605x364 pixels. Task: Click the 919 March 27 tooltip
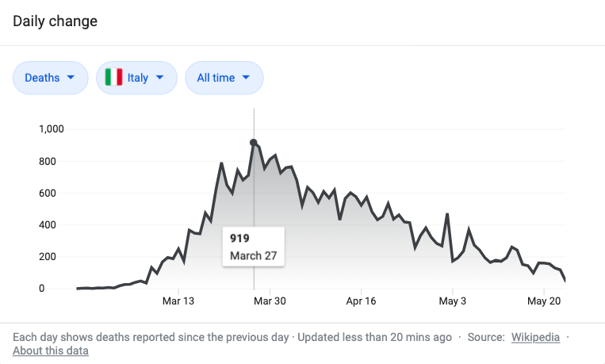coord(253,247)
